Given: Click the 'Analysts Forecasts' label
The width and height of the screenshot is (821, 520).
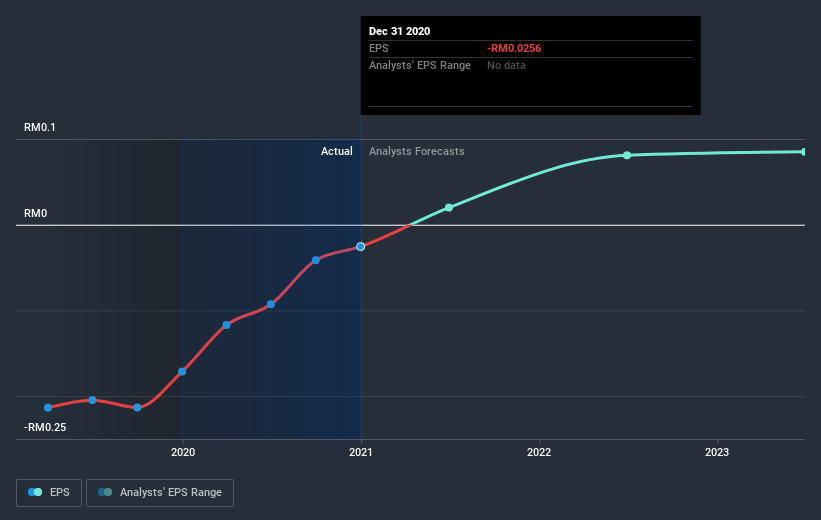Looking at the screenshot, I should pyautogui.click(x=417, y=151).
